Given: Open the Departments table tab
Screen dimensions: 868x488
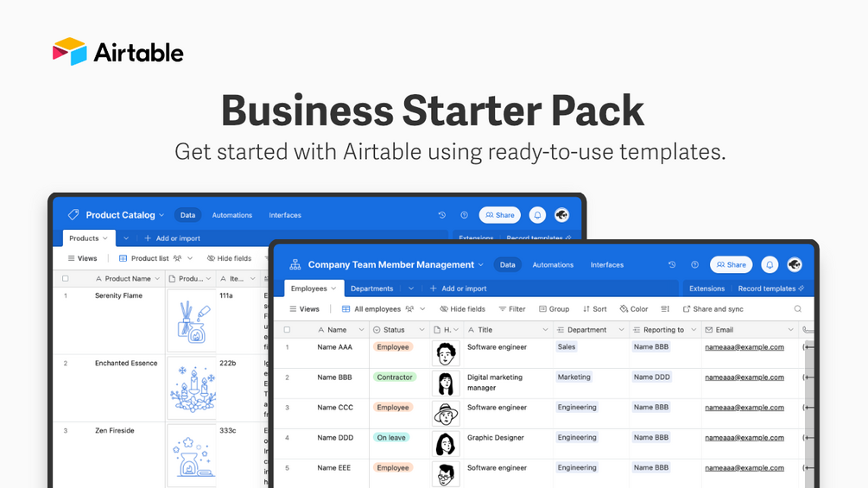Looking at the screenshot, I should [372, 288].
